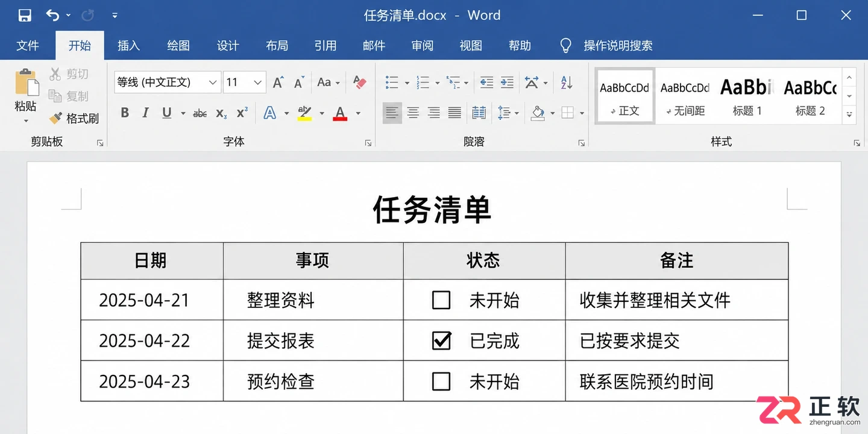Click the 复制 copy button

(69, 96)
